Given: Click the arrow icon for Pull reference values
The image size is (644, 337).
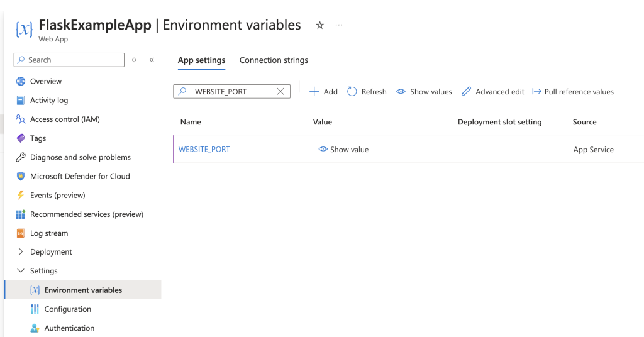Looking at the screenshot, I should pos(537,92).
